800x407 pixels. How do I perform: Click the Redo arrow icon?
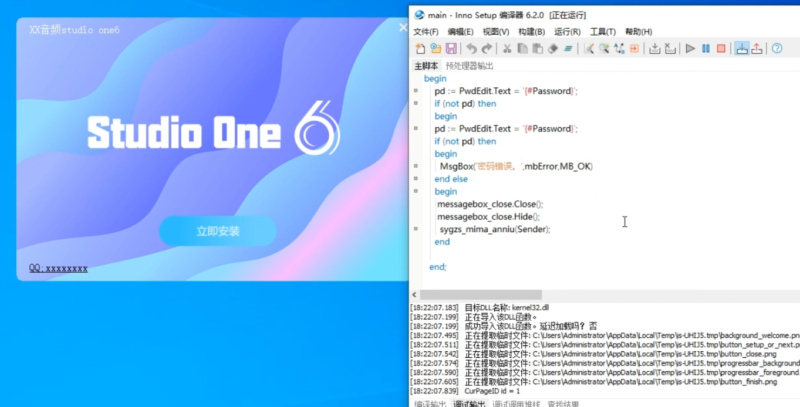click(x=487, y=48)
